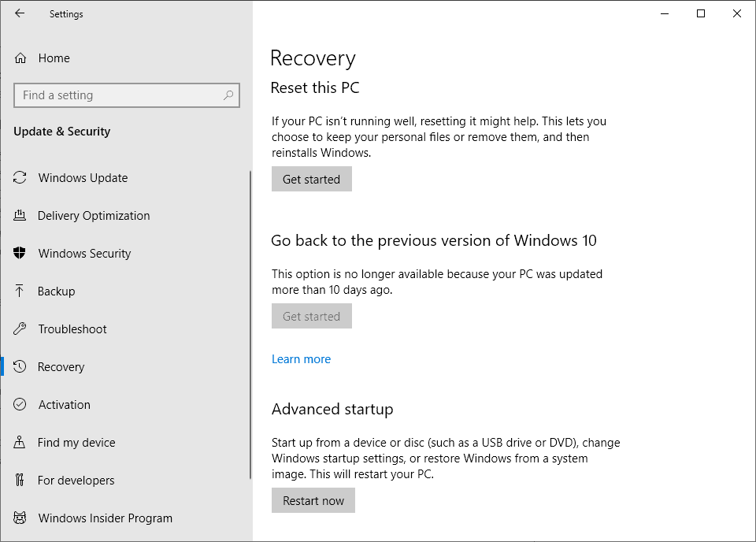Select Troubleshoot from the sidebar
The height and width of the screenshot is (542, 756).
(72, 329)
